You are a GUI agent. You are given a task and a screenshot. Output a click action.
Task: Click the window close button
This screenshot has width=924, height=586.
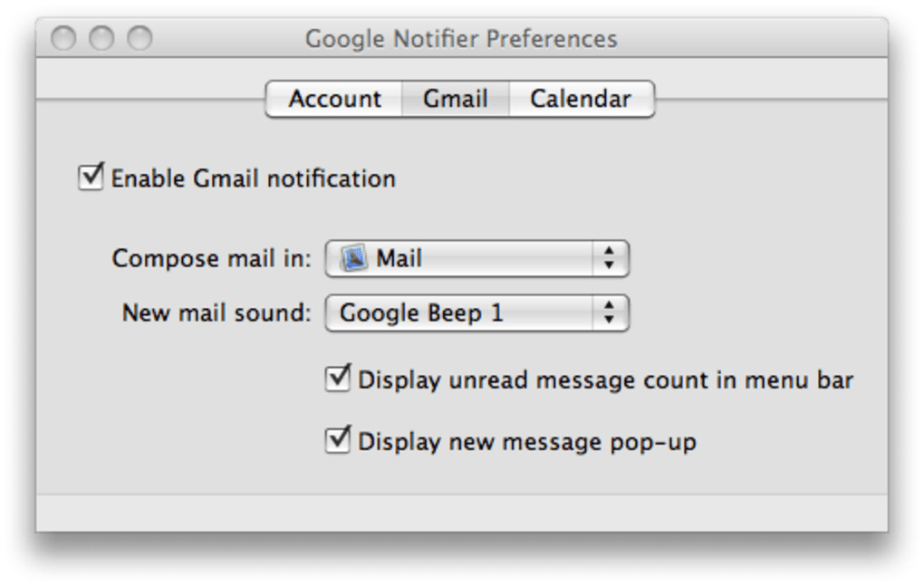(63, 39)
